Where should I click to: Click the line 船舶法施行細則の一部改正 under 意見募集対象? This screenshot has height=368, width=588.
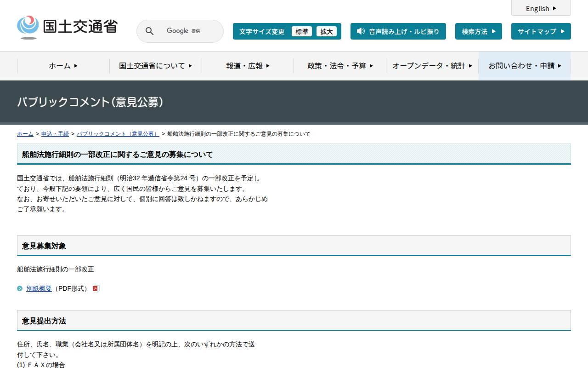coord(56,269)
